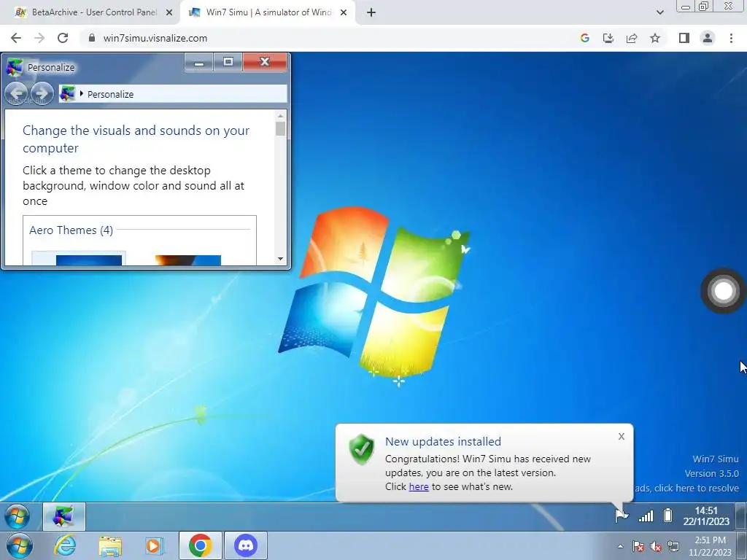
Task: Click the install app icon in the address bar
Action: coord(608,38)
